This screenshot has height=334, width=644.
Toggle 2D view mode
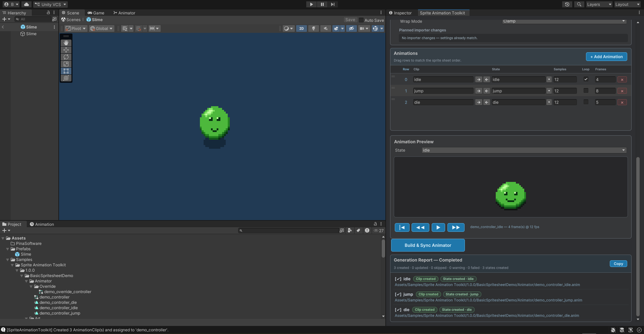pyautogui.click(x=302, y=28)
